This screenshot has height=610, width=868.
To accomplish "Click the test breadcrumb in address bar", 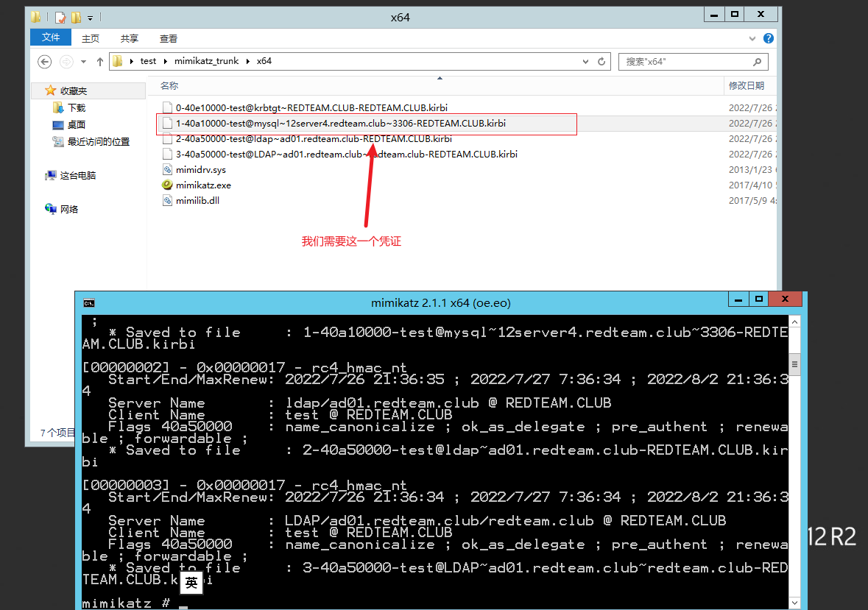I will 148,61.
